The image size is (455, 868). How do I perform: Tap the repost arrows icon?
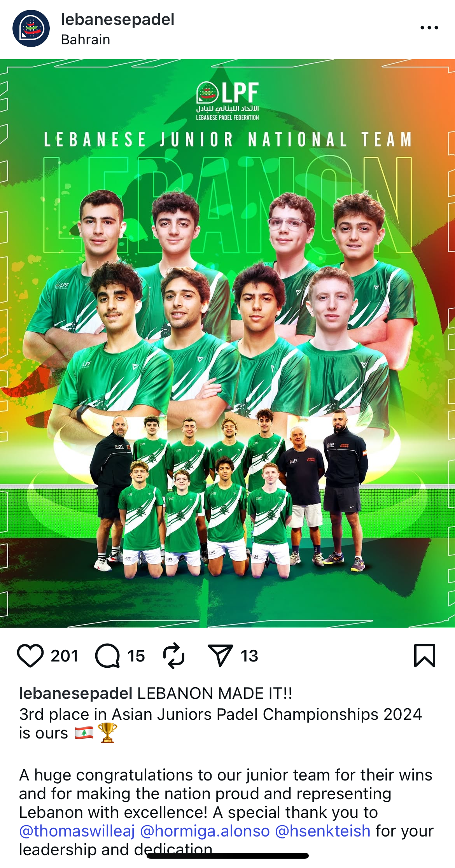(173, 656)
